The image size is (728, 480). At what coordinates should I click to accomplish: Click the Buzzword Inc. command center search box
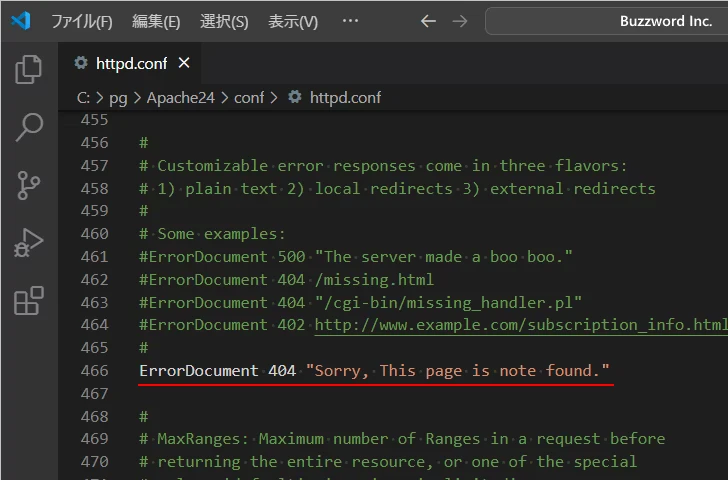(x=606, y=21)
